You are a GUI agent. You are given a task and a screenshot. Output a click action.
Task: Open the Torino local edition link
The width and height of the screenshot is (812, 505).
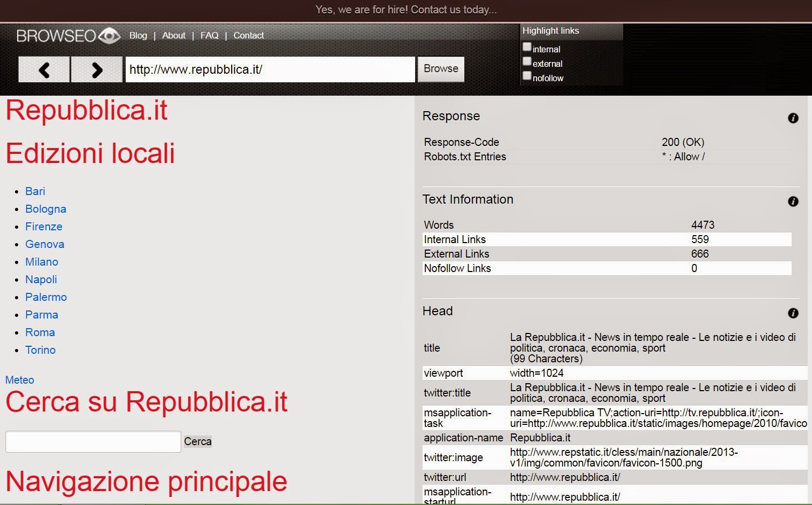[41, 350]
